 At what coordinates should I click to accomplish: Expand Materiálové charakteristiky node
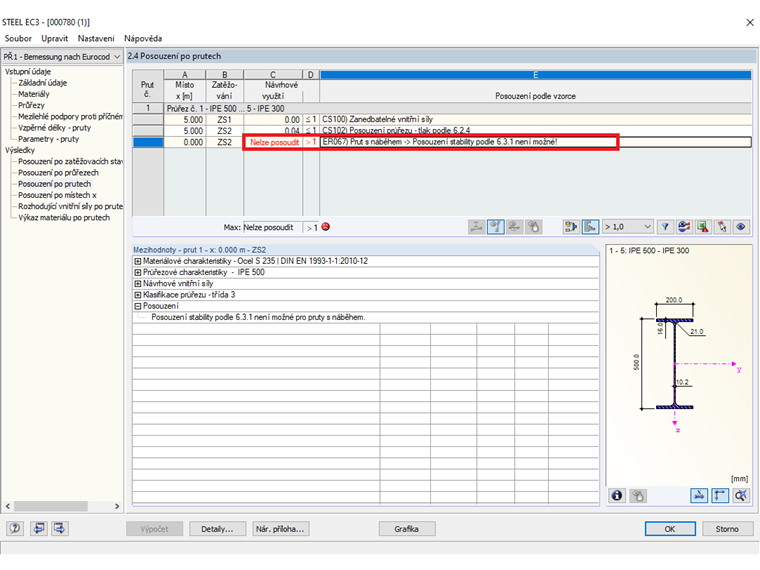point(138,261)
